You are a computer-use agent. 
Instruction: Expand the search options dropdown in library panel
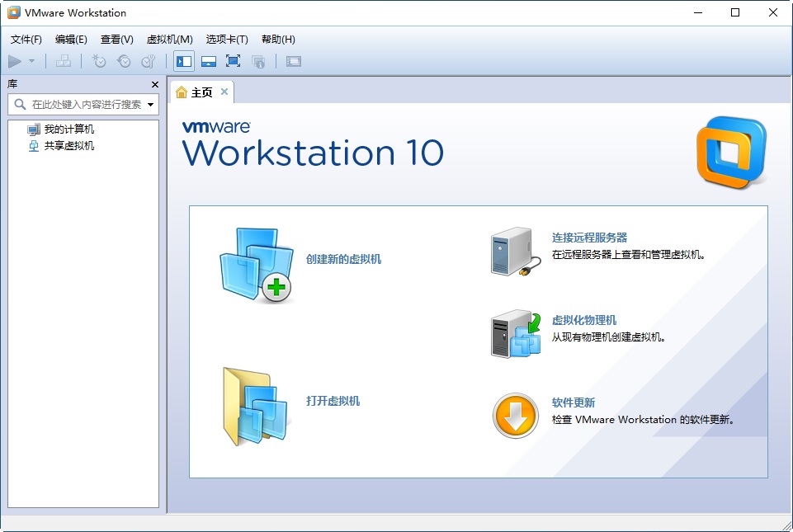pos(152,104)
